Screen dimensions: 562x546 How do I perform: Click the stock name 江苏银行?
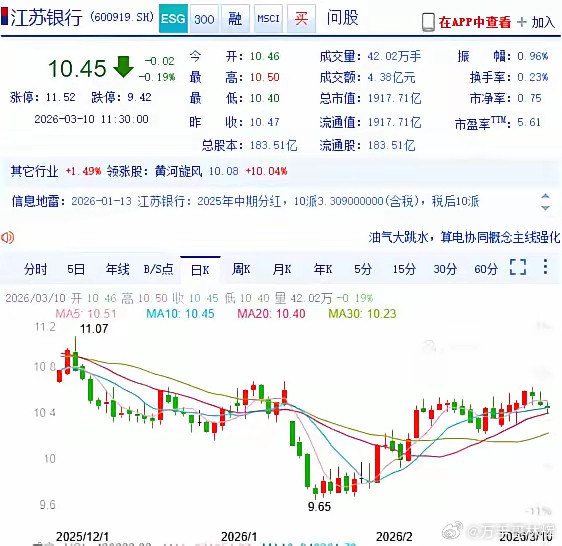pos(47,18)
